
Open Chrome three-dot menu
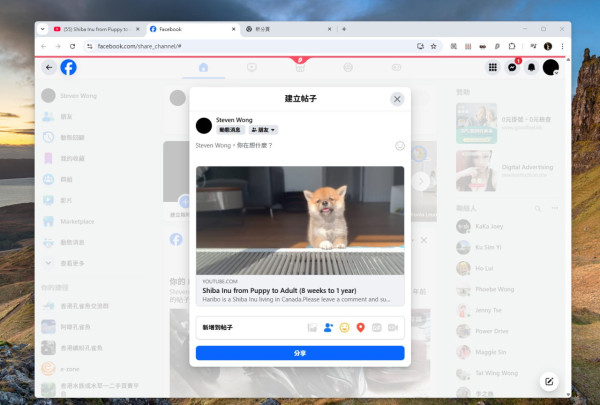coord(562,46)
